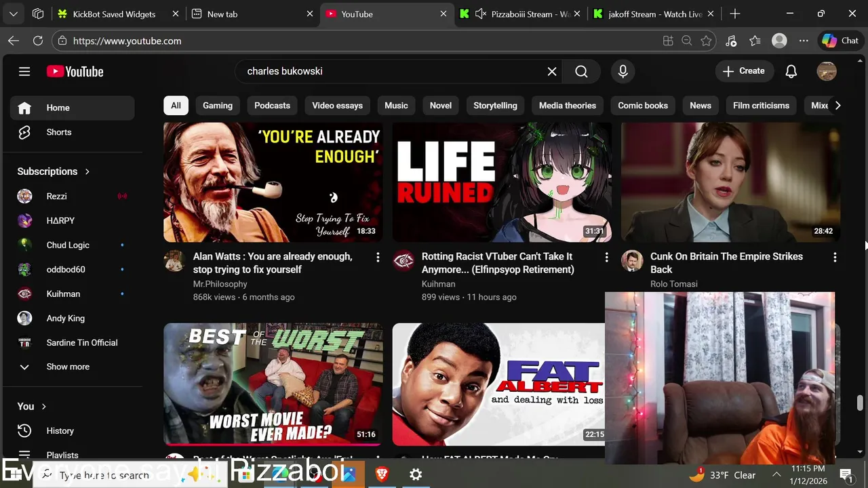Open watch History in sidebar
This screenshot has height=488, width=868.
[x=72, y=430]
